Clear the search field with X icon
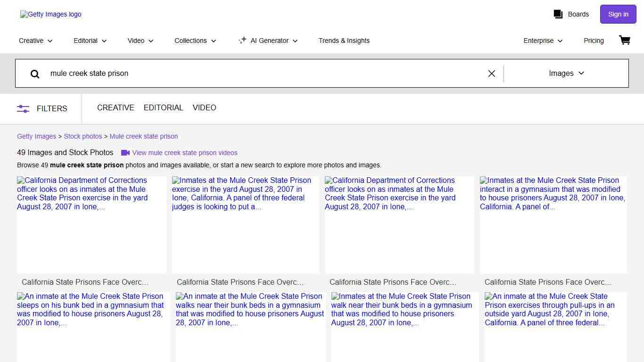 coord(491,74)
